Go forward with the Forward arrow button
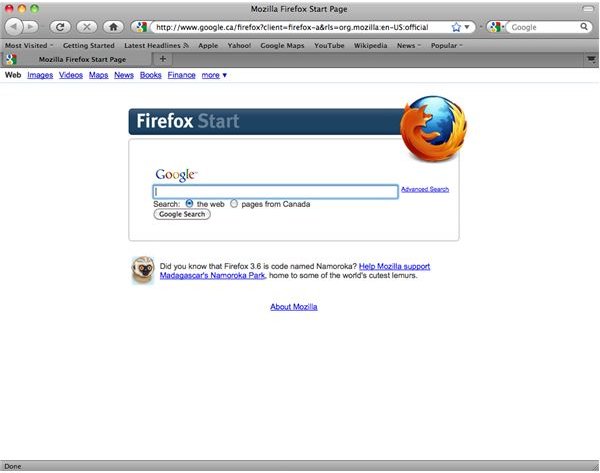 tap(32, 27)
